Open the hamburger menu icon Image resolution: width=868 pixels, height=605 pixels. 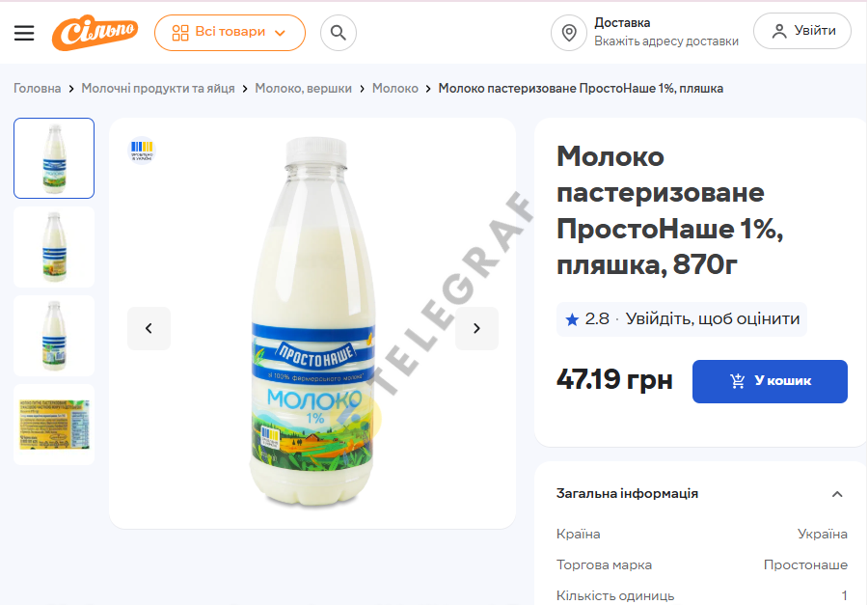(x=24, y=33)
